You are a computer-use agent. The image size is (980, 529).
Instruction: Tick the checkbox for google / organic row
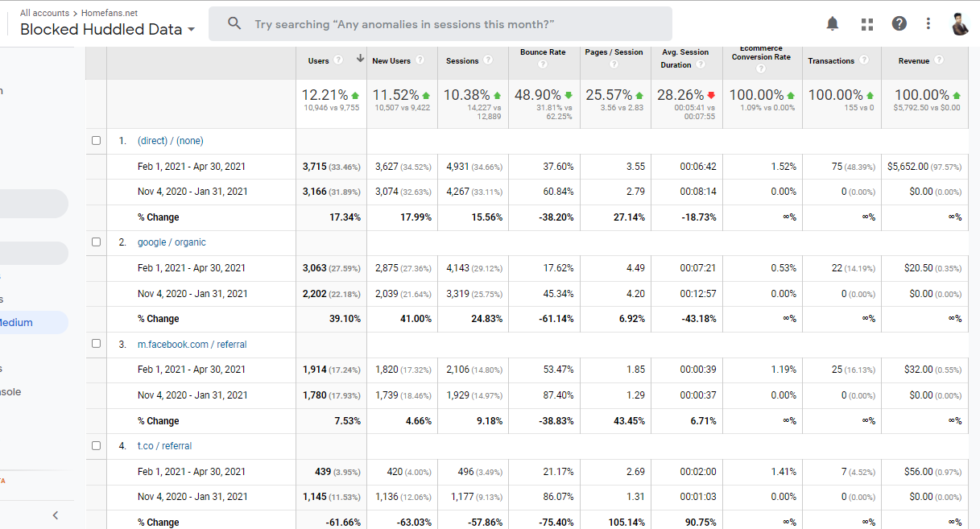pyautogui.click(x=97, y=242)
